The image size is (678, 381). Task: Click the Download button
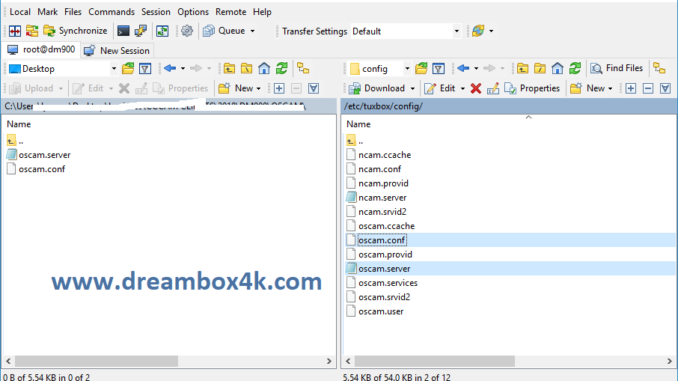point(377,88)
